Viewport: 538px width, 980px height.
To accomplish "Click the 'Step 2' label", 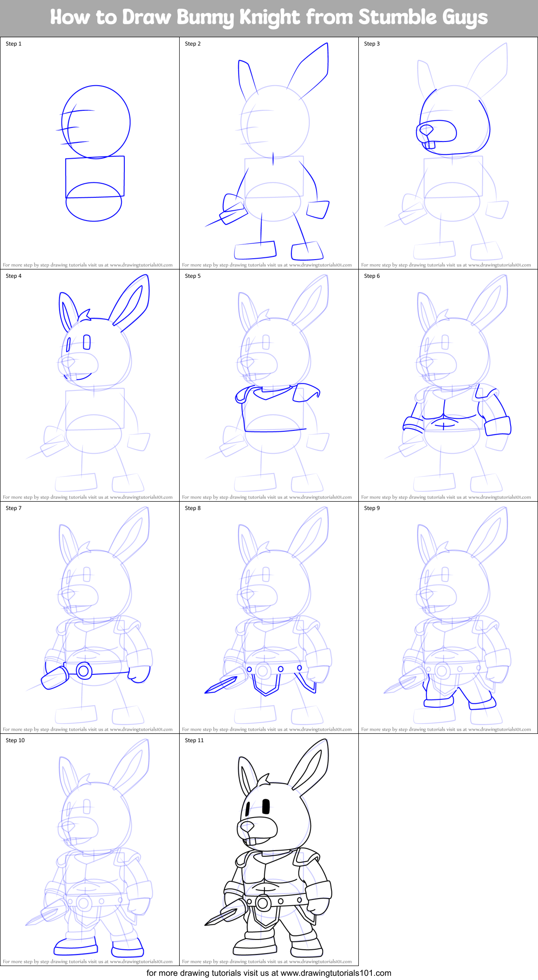I will [x=193, y=44].
